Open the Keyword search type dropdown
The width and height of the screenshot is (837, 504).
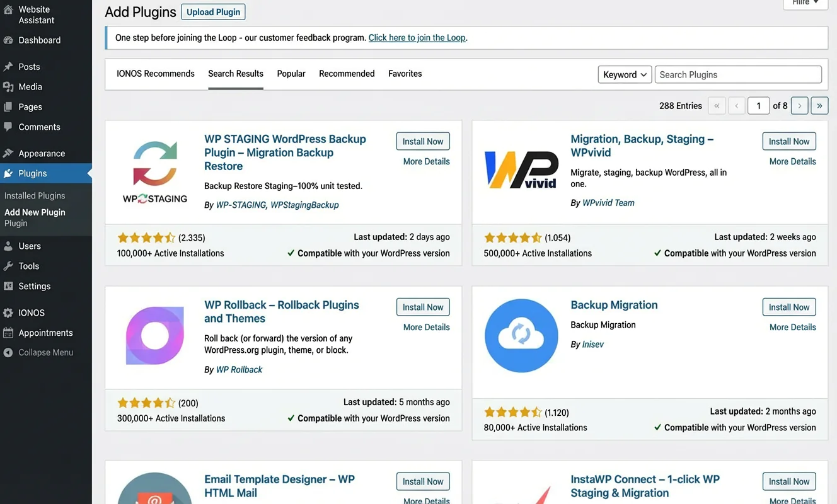624,75
